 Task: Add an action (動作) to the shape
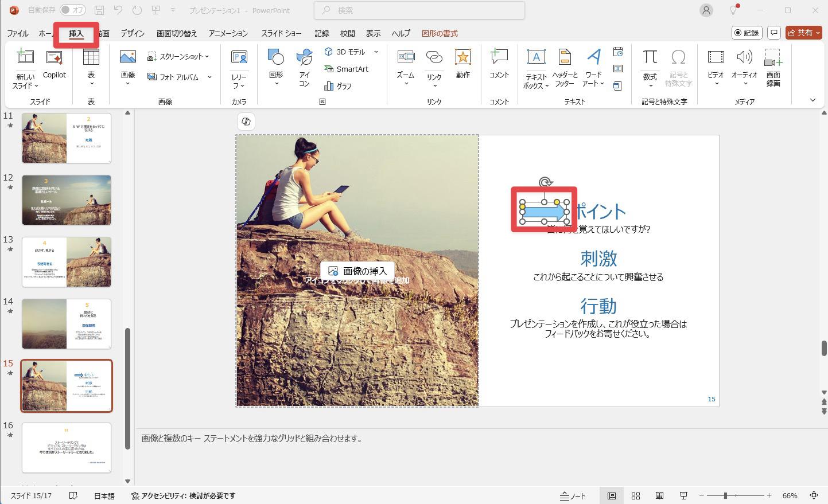tap(463, 64)
